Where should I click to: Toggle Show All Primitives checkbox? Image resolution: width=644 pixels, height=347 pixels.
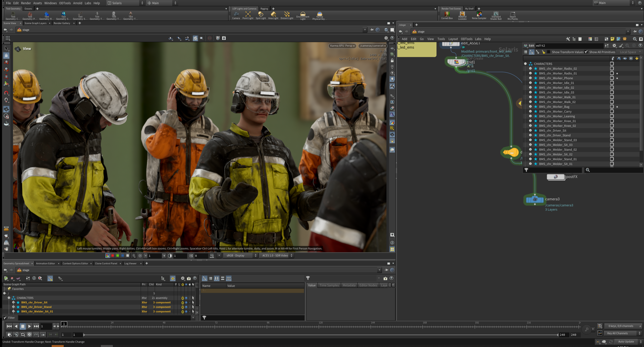click(586, 52)
